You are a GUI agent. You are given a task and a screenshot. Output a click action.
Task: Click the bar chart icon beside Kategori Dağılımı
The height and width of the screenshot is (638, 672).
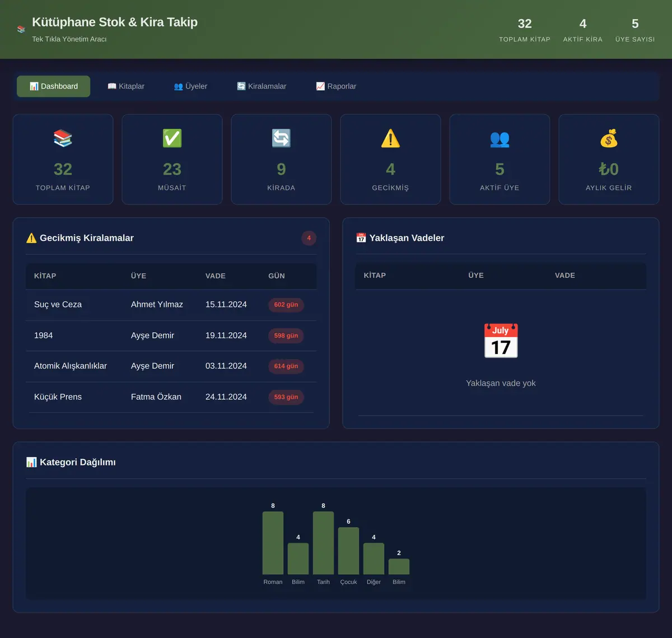coord(31,462)
